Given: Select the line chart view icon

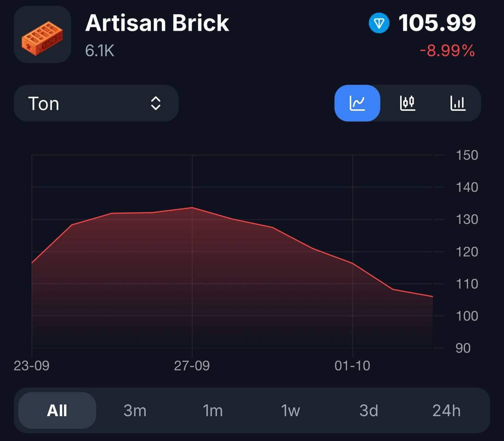Looking at the screenshot, I should coord(357,103).
